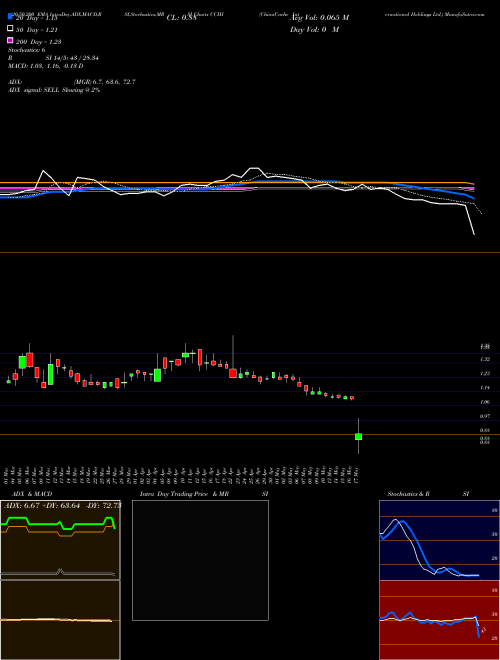Click the white 50 Day EMA legend swatch
This screenshot has height=660, width=500.
[10, 28]
